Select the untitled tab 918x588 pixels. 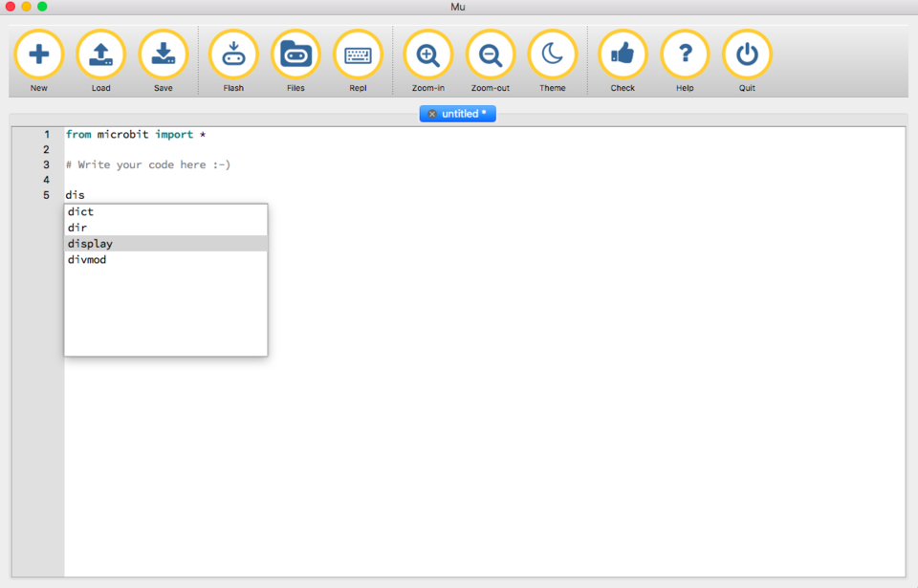[x=458, y=114]
